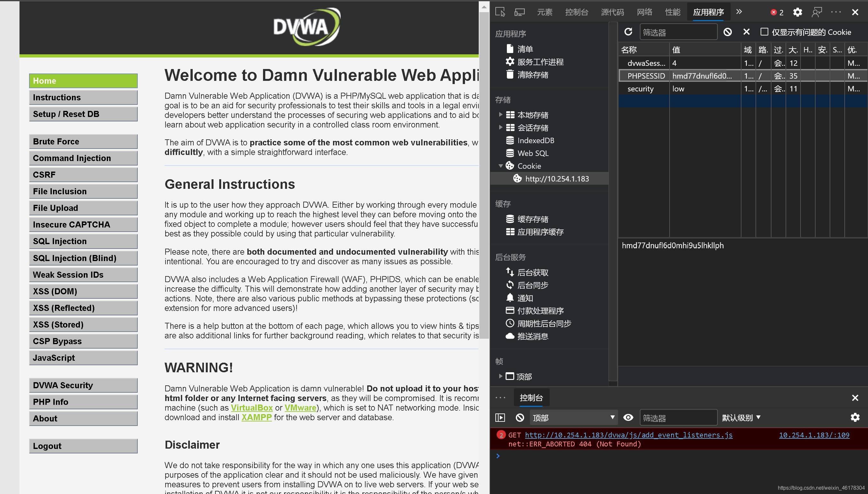868x494 pixels.
Task: Switch to Console (控制台) top tab
Action: coord(577,12)
